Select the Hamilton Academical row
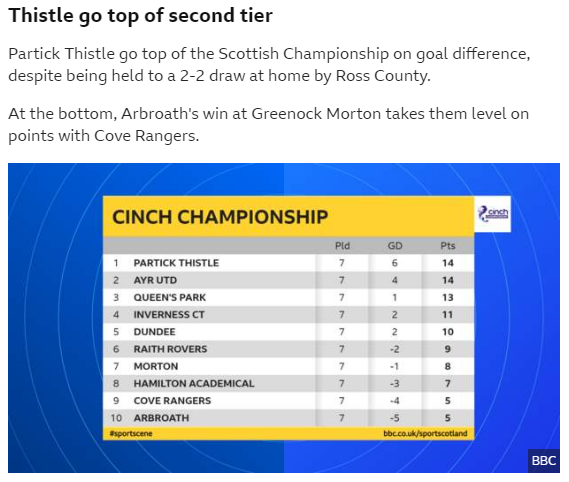The image size is (569, 482). point(288,383)
